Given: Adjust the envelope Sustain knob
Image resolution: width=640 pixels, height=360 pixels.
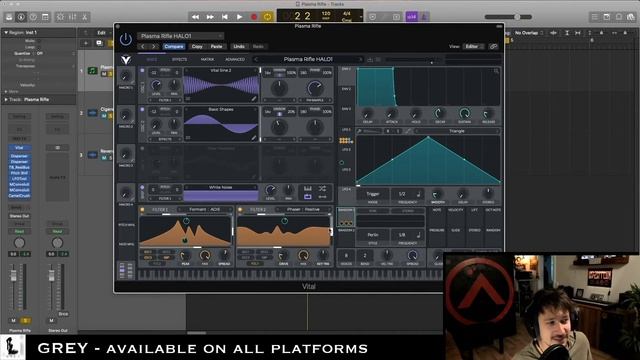Looking at the screenshot, I should (464, 113).
